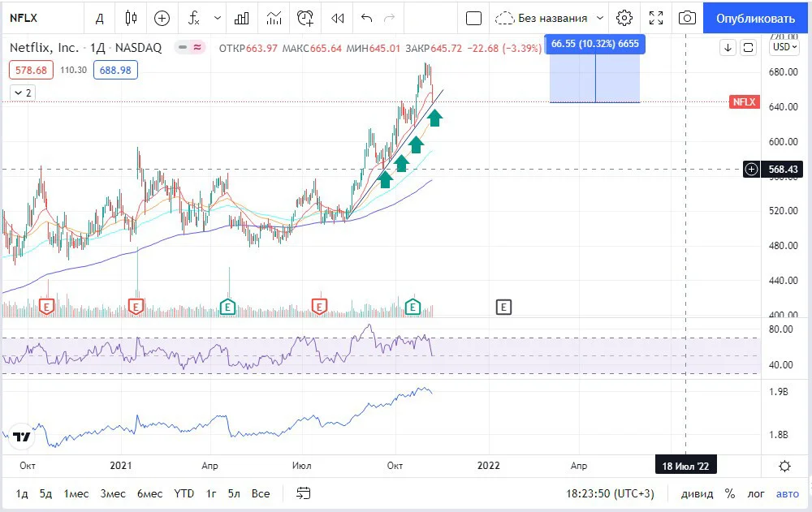Click the 66.55 (10.32%) measurement label

pos(594,44)
